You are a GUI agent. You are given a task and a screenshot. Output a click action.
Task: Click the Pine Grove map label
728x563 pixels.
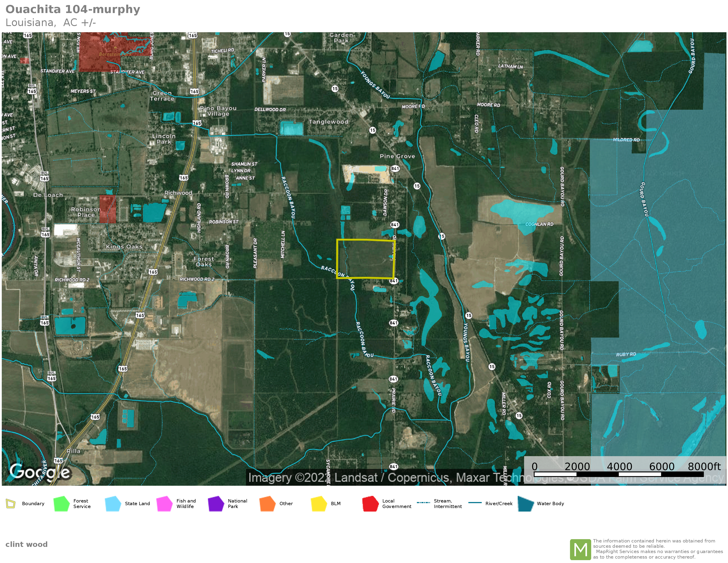[397, 156]
